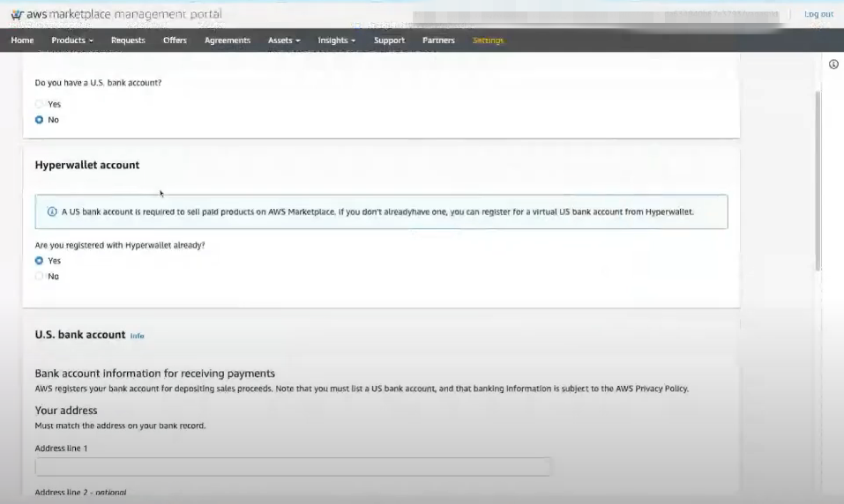Viewport: 844px width, 504px height.
Task: Click 'Must match the address on your bank record' text
Action: point(120,426)
